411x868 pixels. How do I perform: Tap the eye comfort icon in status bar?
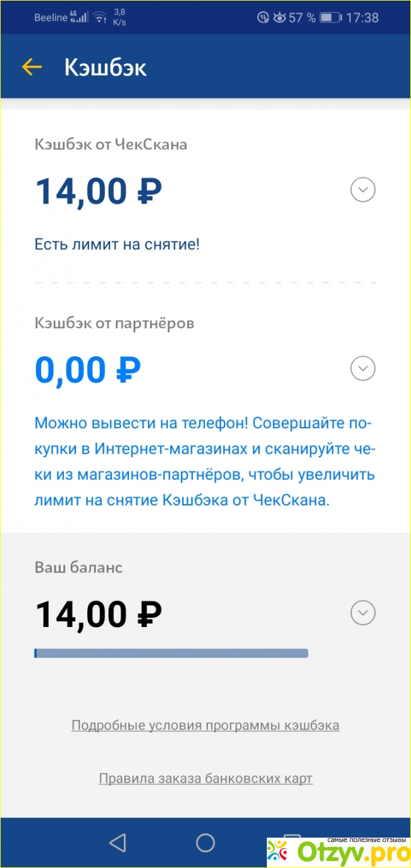(279, 18)
